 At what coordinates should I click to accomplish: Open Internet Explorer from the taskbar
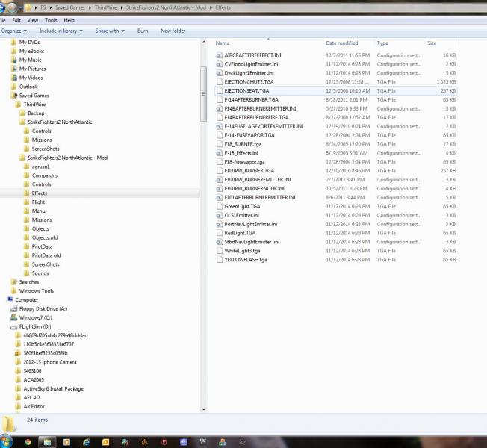pos(87,442)
